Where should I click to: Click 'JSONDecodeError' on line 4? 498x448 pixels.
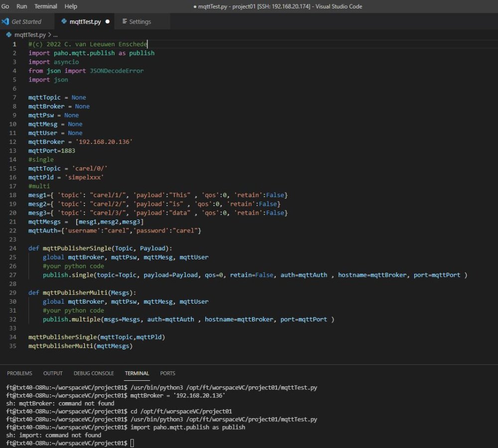click(x=117, y=71)
